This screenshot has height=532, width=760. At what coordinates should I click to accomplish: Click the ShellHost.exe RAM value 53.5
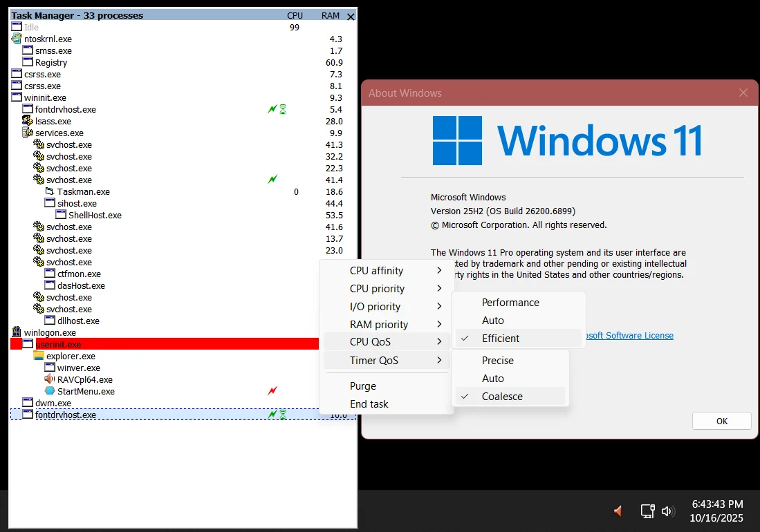(334, 215)
